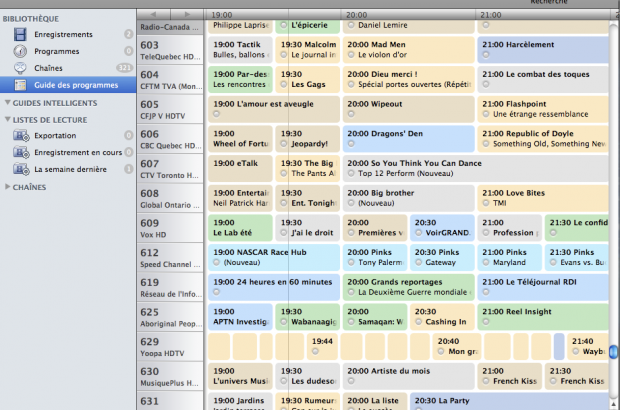Toggle record circle for 20:00 Wipeout
Viewport: 620px width, 410px height.
352,115
